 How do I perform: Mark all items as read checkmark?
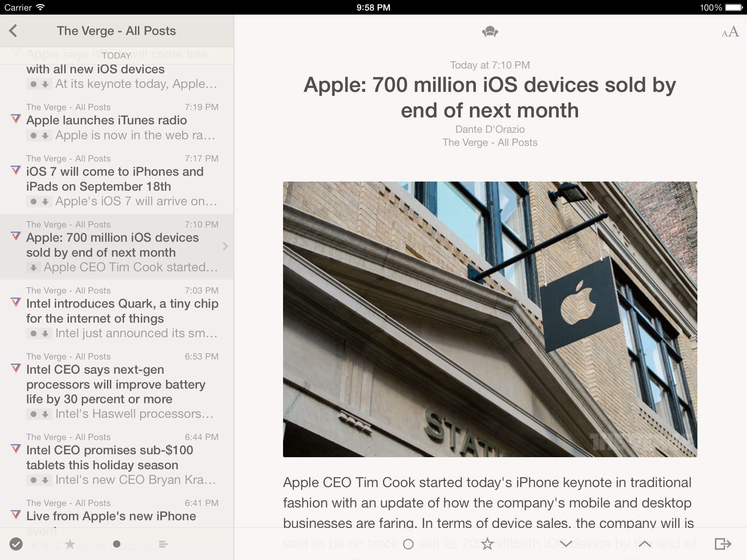[x=16, y=544]
